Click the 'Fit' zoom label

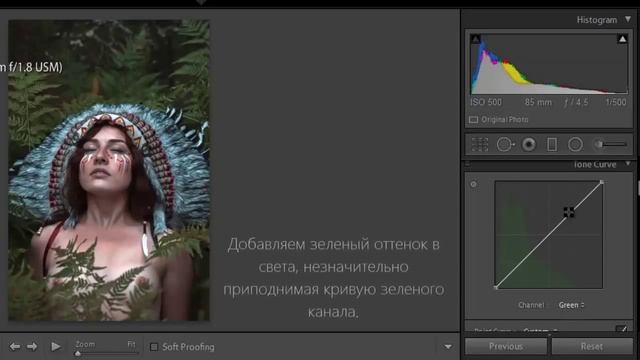[131, 344]
